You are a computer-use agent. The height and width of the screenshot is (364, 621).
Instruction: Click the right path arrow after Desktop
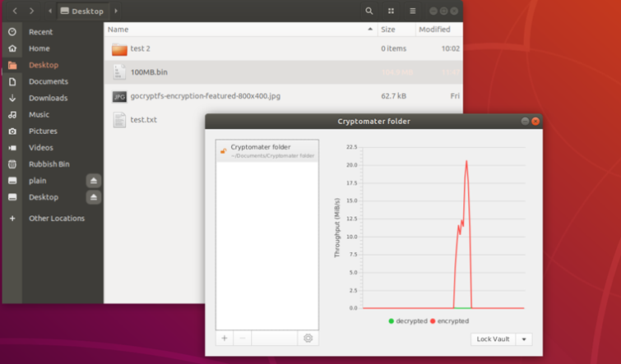point(116,11)
